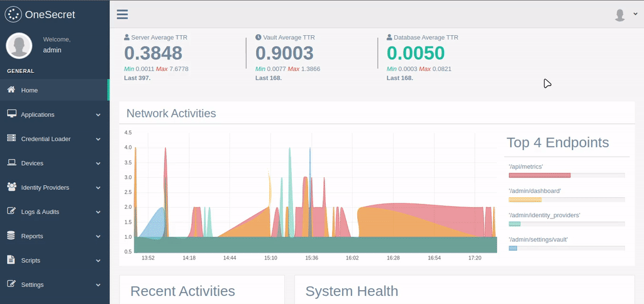Viewport: 644px width, 304px height.
Task: Click the 0.9003 vault TTR value
Action: click(x=285, y=53)
